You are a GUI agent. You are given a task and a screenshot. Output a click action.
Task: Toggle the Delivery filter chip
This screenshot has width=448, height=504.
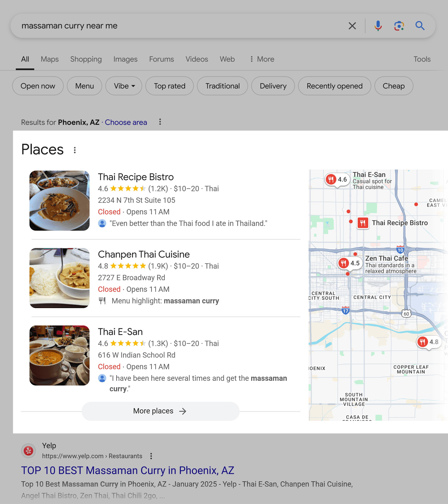273,86
